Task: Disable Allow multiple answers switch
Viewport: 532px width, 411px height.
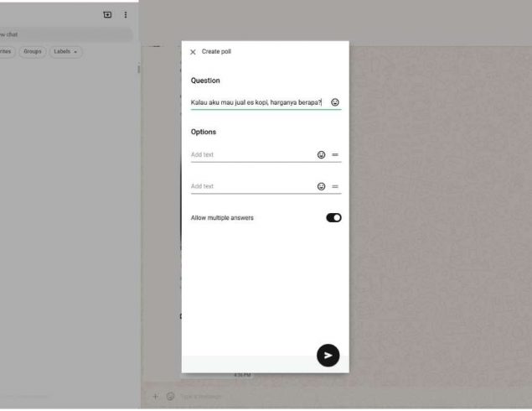Action: click(x=333, y=218)
